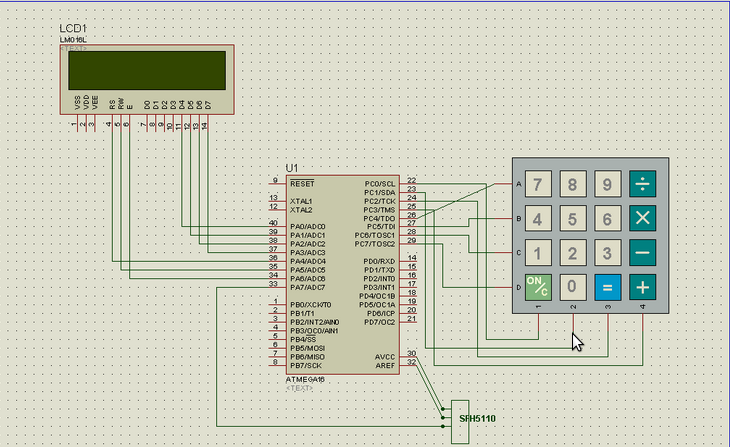The image size is (730, 447).
Task: Click the divide key on keypad
Action: pyautogui.click(x=642, y=184)
